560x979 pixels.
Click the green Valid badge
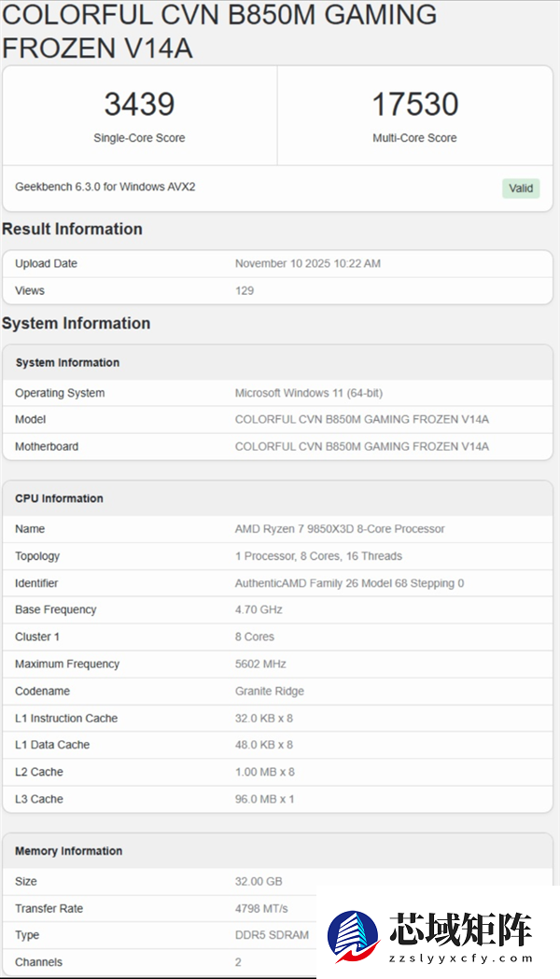click(x=521, y=188)
